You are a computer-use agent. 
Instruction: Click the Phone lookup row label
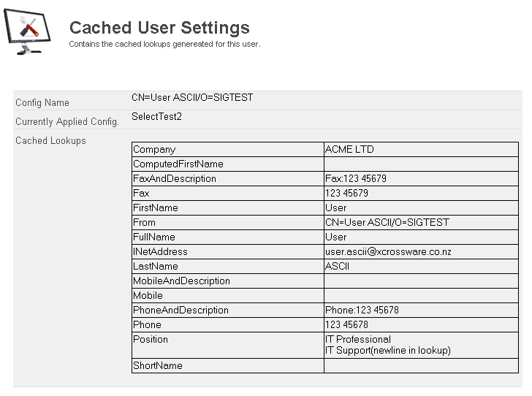coord(147,325)
